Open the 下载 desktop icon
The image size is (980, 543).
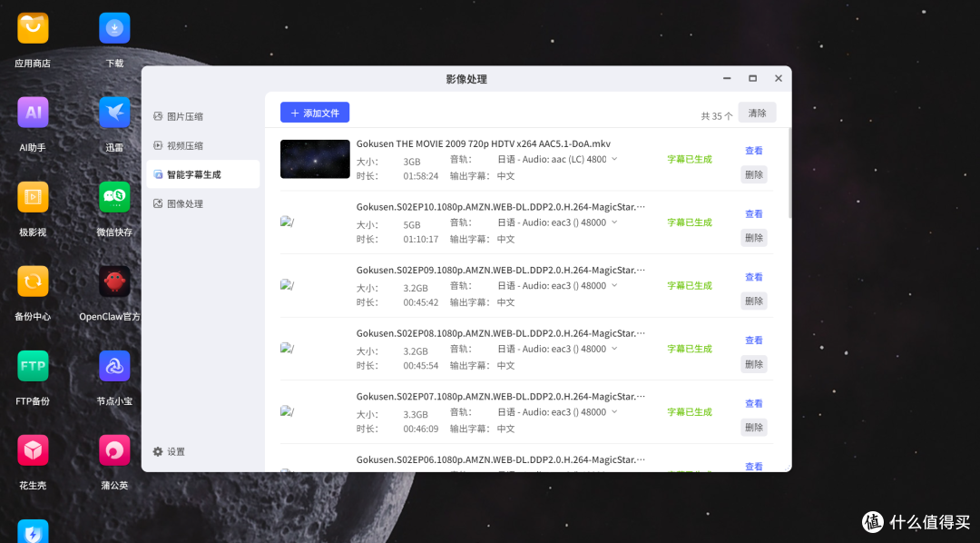tap(114, 29)
